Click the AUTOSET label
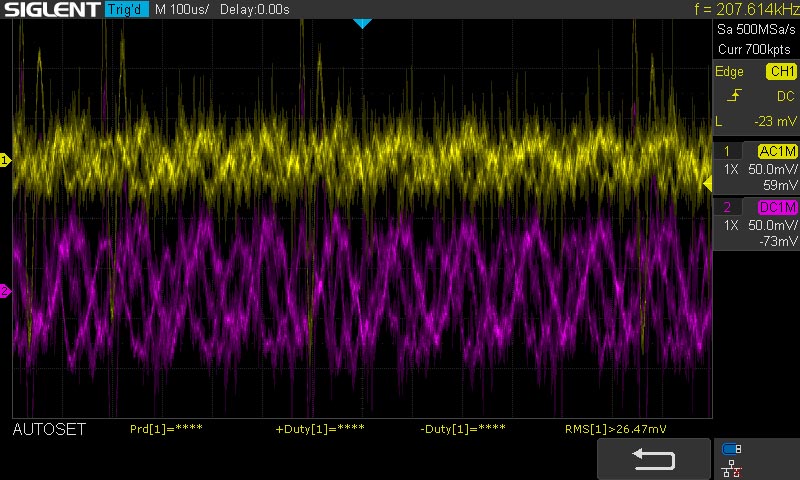 [x=49, y=429]
